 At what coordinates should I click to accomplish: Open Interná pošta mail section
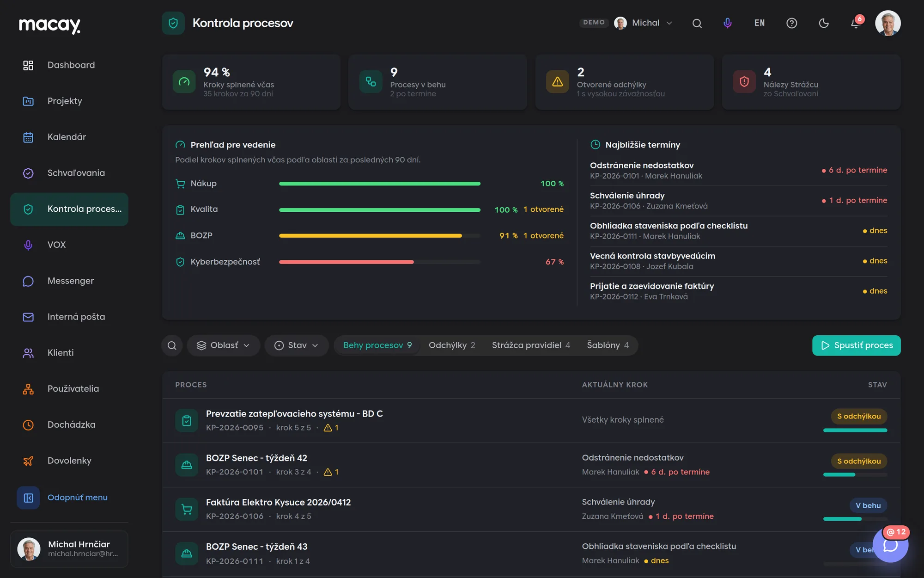click(69, 317)
